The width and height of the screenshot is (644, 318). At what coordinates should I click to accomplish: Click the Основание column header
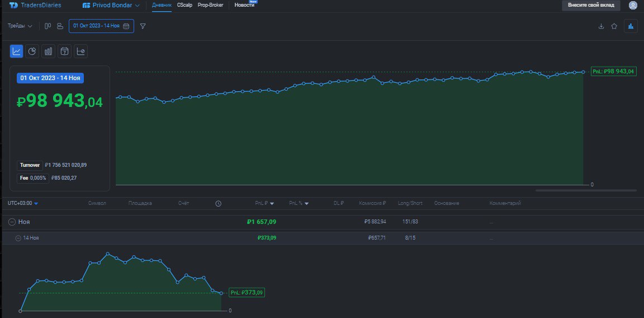click(447, 203)
